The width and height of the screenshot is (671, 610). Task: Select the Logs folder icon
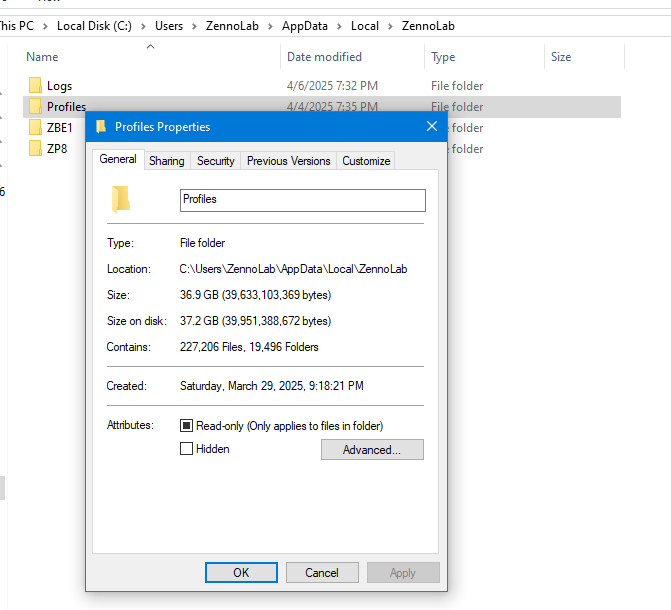35,85
